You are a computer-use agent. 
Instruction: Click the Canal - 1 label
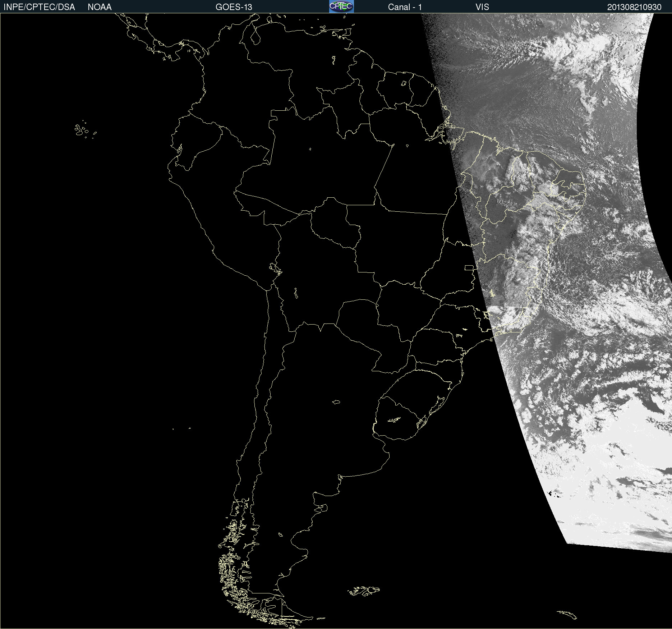(405, 7)
